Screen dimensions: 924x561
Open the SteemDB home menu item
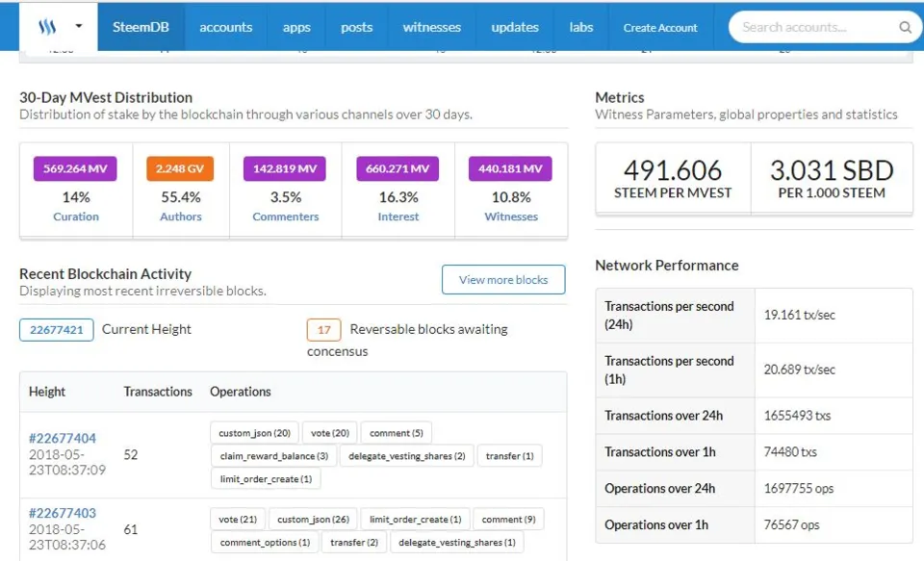[x=141, y=27]
